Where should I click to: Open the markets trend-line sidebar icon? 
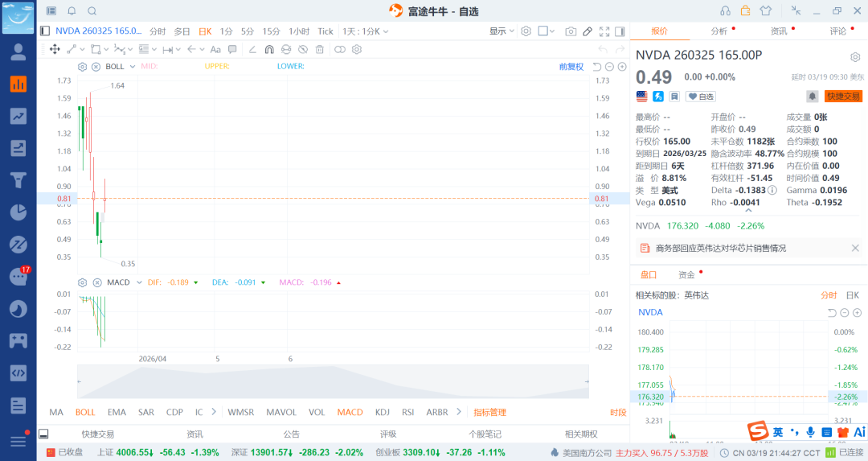(x=18, y=117)
